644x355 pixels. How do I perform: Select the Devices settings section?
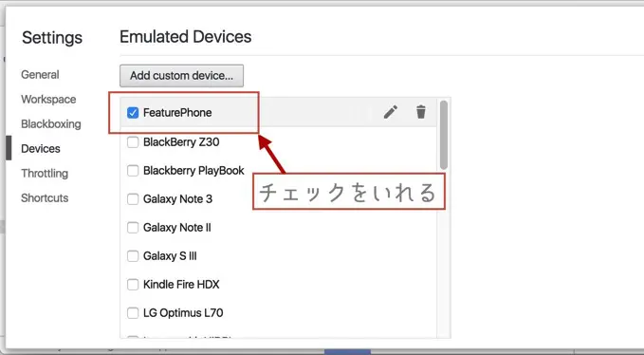click(x=41, y=149)
